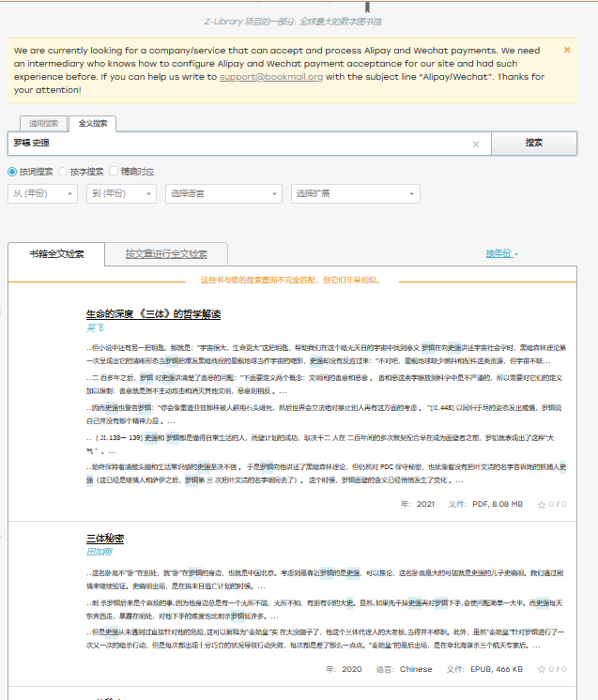Screen dimensions: 598x700
Task: Open the 按文章进行全文检索 tab
Action: (x=166, y=254)
